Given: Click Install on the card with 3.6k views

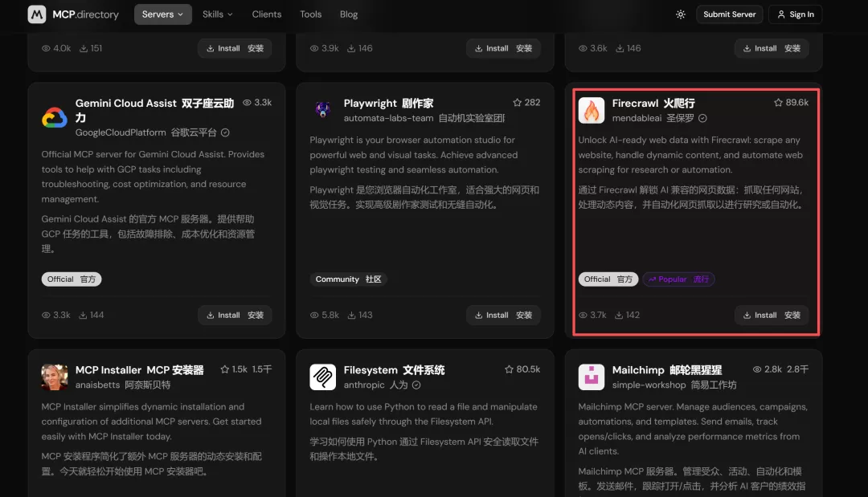Looking at the screenshot, I should (772, 49).
